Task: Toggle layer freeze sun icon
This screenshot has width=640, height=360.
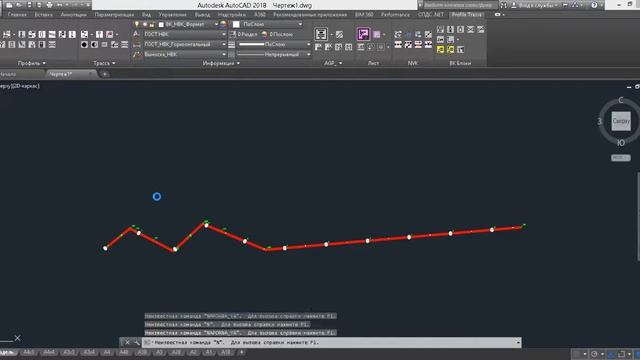Action: point(144,24)
